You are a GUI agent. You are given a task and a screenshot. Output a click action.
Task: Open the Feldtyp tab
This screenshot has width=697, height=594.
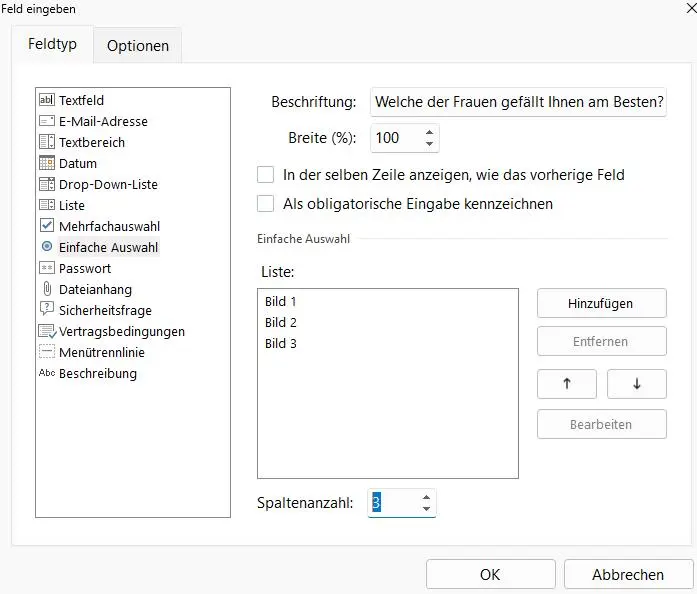tap(52, 45)
